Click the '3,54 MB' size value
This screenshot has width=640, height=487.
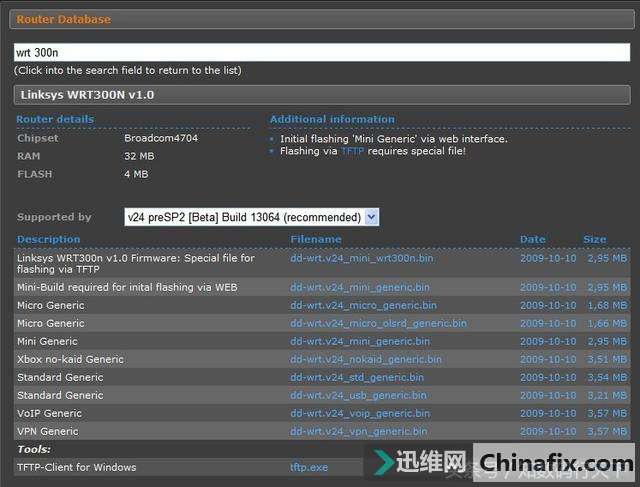607,377
